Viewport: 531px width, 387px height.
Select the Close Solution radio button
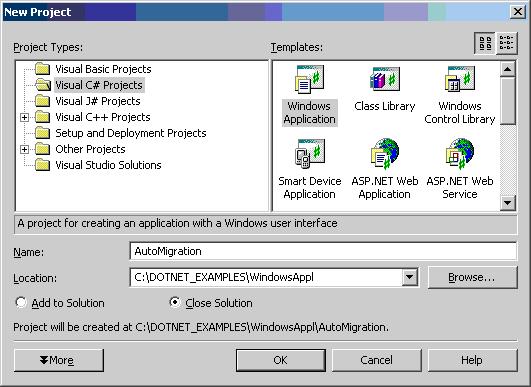coord(175,302)
